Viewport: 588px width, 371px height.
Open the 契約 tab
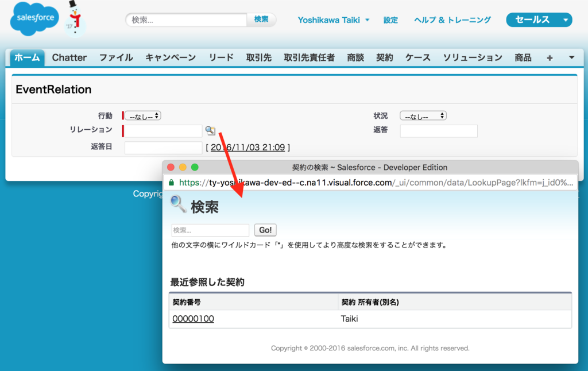(x=385, y=58)
